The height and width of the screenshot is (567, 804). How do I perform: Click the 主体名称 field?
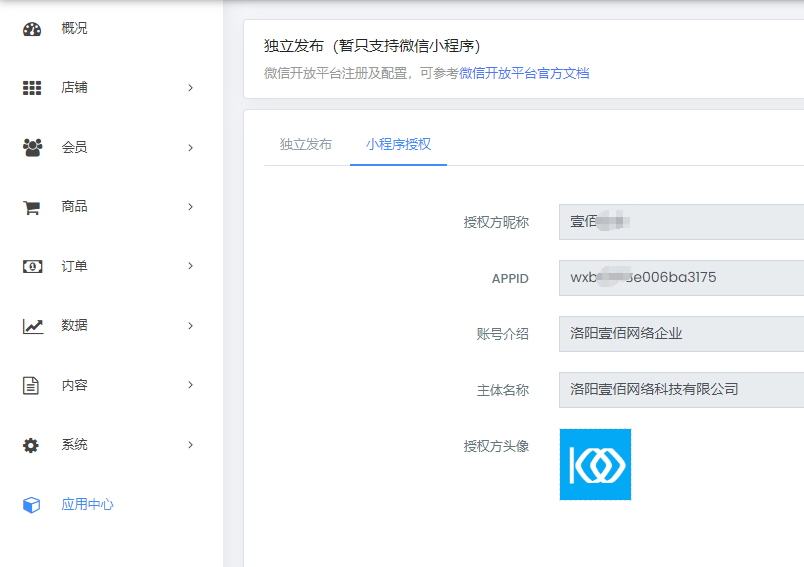click(x=680, y=389)
